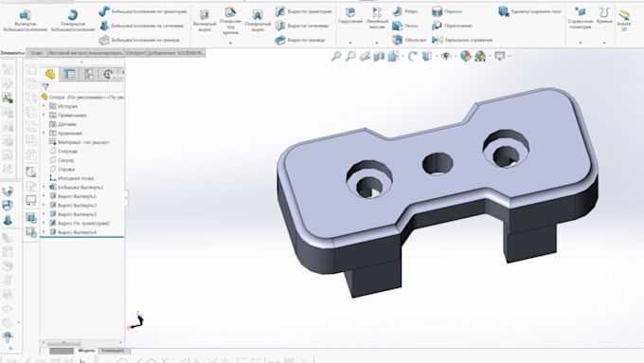Select the Сверху (Top) plane

coord(62,160)
